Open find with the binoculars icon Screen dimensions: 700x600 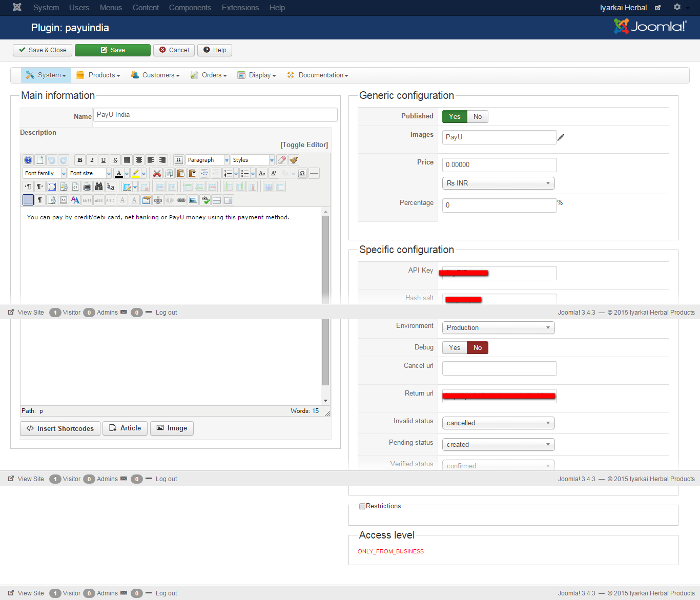pos(99,187)
